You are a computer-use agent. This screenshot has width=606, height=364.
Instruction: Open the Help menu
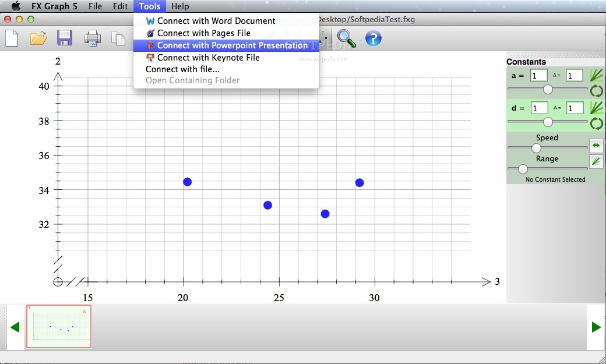click(180, 6)
